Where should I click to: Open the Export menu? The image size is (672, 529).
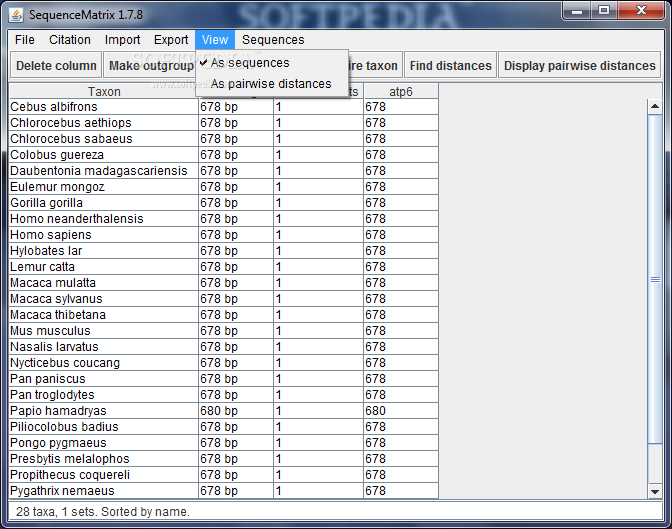pyautogui.click(x=171, y=40)
